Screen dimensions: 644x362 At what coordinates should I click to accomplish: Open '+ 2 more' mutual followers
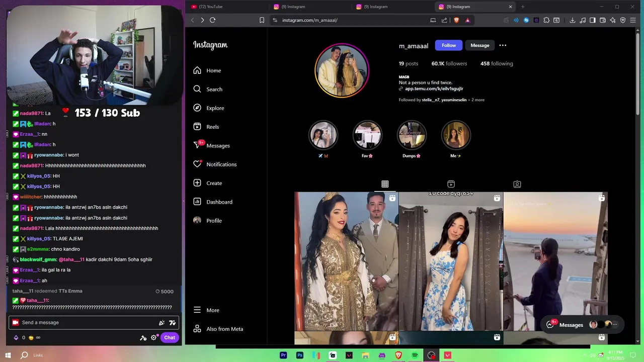(476, 100)
